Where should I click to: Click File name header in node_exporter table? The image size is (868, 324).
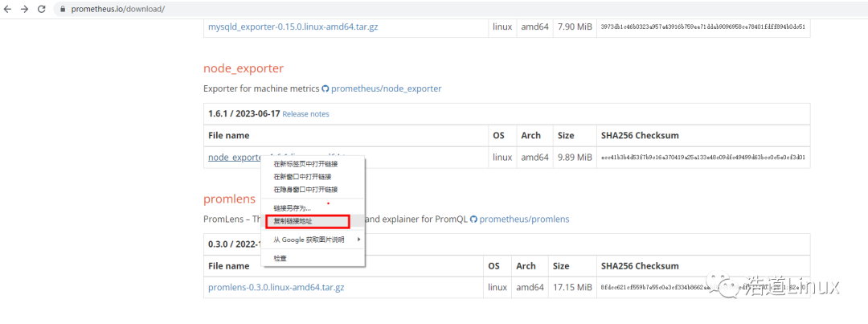pos(228,136)
